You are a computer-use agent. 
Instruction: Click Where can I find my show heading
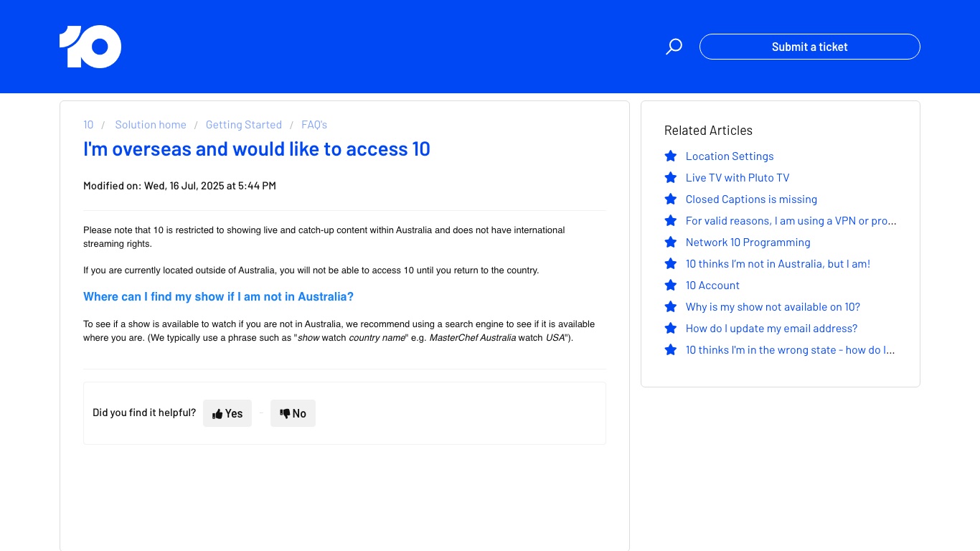pyautogui.click(x=218, y=297)
